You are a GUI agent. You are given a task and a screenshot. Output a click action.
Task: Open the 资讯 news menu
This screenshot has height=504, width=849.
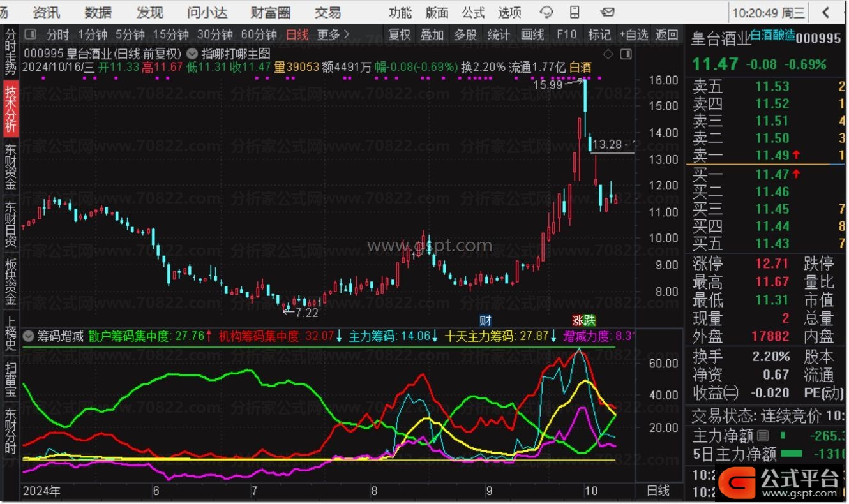47,12
